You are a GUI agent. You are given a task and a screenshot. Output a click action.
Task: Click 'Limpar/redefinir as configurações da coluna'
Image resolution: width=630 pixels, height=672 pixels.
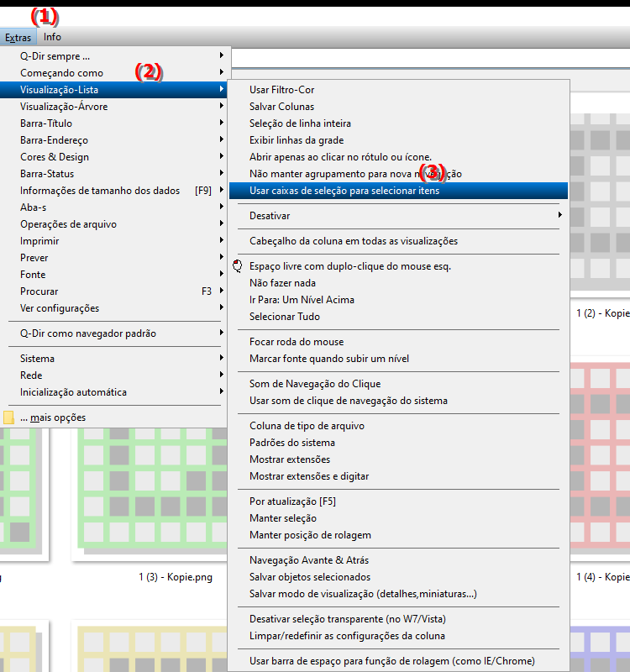(x=398, y=636)
